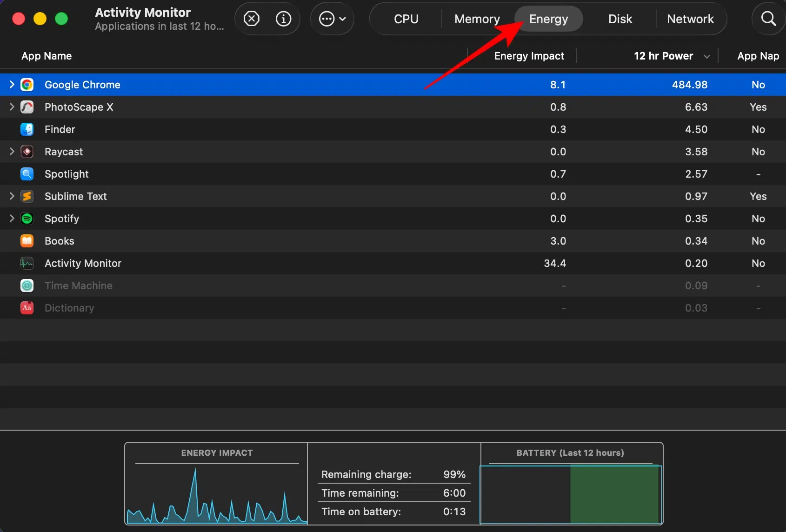The height and width of the screenshot is (532, 786).
Task: Select the Time Machine app icon
Action: point(27,286)
